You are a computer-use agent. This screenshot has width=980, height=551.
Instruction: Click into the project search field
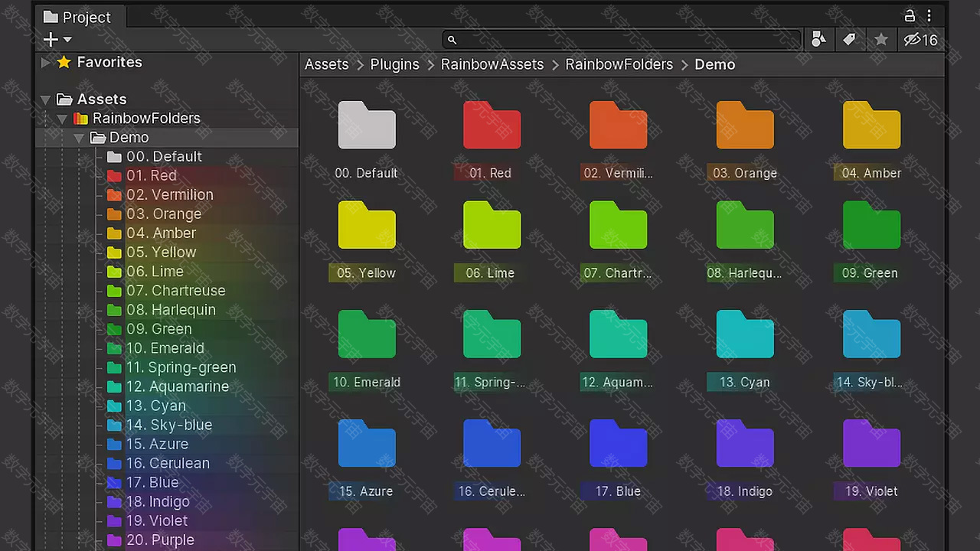[x=622, y=40]
